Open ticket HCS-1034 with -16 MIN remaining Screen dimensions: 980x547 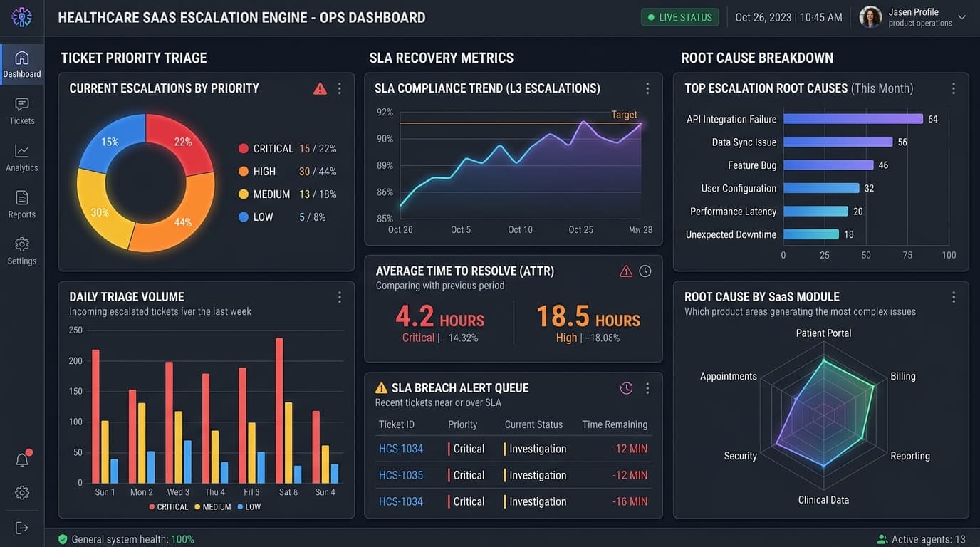pos(401,501)
